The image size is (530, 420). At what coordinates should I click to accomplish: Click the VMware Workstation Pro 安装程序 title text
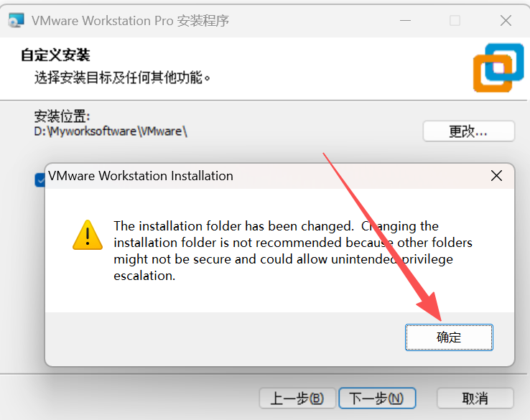[131, 21]
